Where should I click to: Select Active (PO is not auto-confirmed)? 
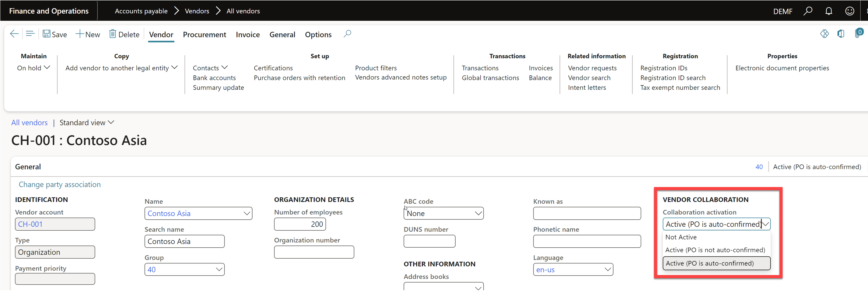[x=716, y=250]
